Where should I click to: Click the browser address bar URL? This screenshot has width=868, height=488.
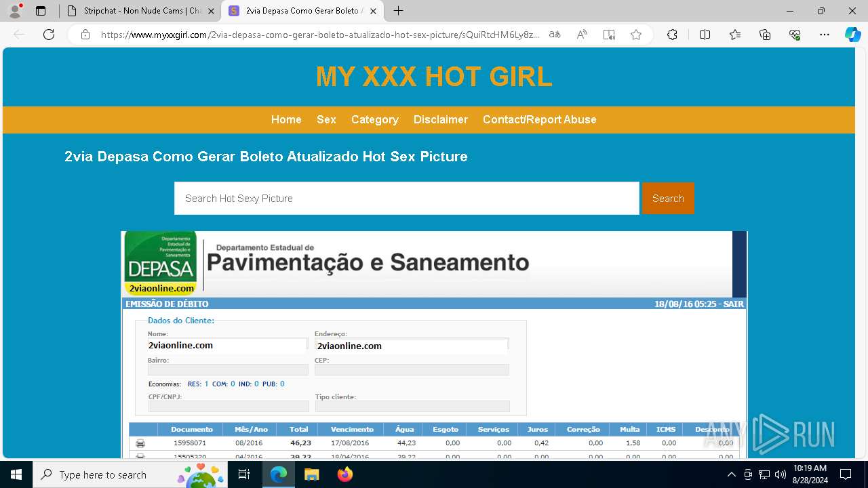(x=320, y=35)
